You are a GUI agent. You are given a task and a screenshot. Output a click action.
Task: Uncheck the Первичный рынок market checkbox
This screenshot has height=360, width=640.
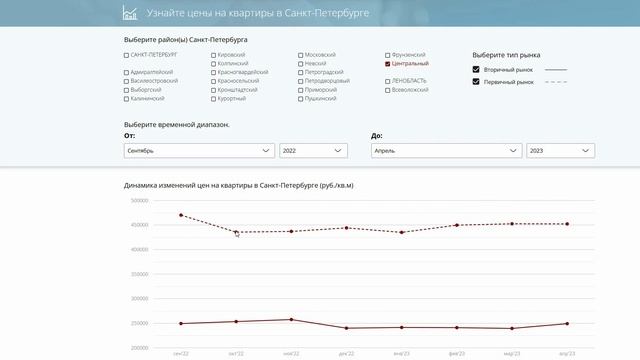[476, 82]
